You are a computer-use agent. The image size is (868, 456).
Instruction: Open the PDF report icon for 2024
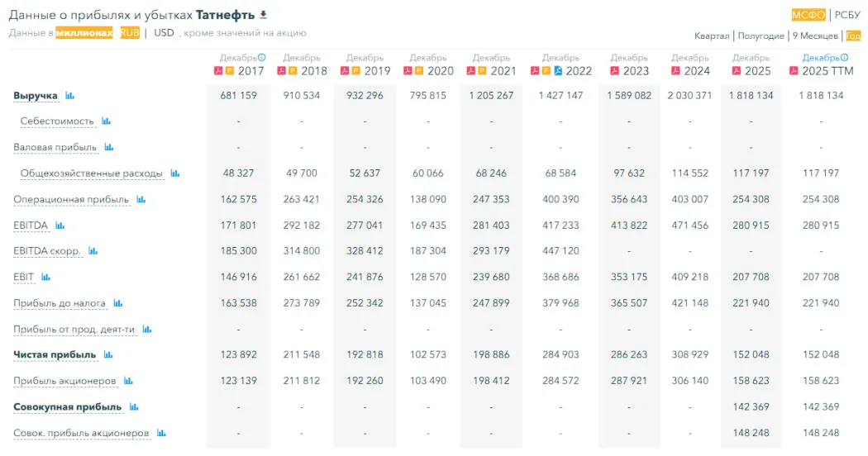(x=675, y=71)
